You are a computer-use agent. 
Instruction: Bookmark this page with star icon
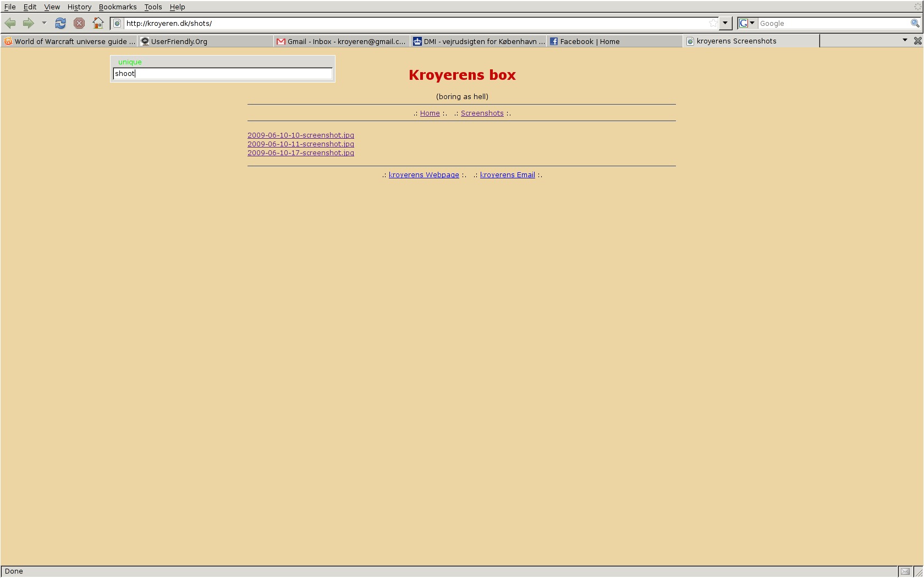[713, 23]
